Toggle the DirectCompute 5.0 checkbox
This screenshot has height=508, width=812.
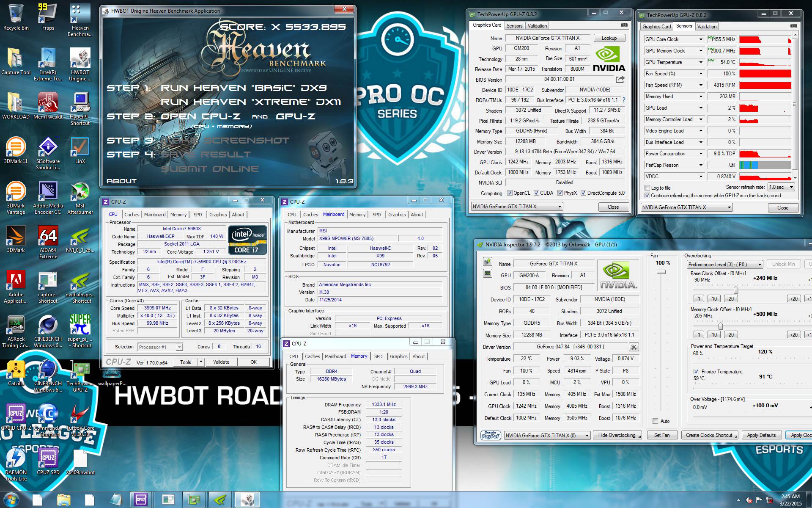583,193
